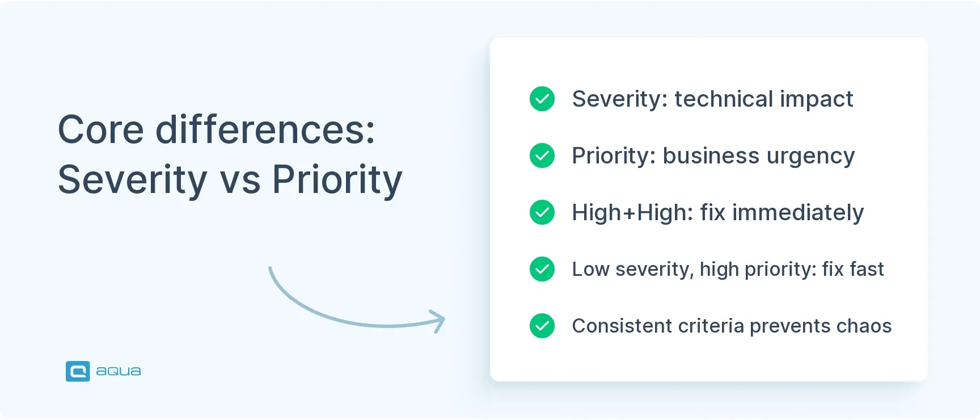Click the 'Low severity' phrase
980x420 pixels.
(x=631, y=269)
